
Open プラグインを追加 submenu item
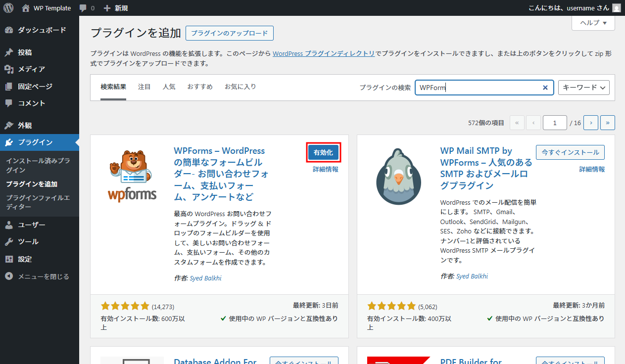point(32,184)
